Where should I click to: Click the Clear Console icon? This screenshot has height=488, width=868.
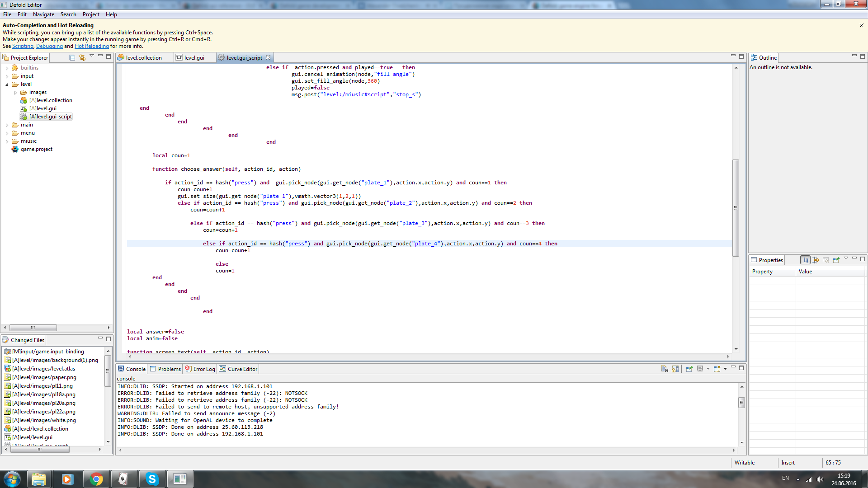(x=665, y=369)
